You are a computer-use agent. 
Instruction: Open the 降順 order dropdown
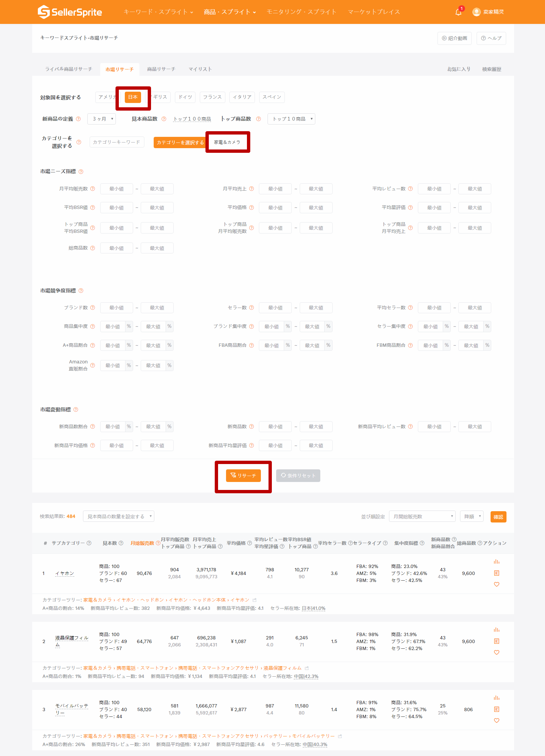tap(471, 516)
